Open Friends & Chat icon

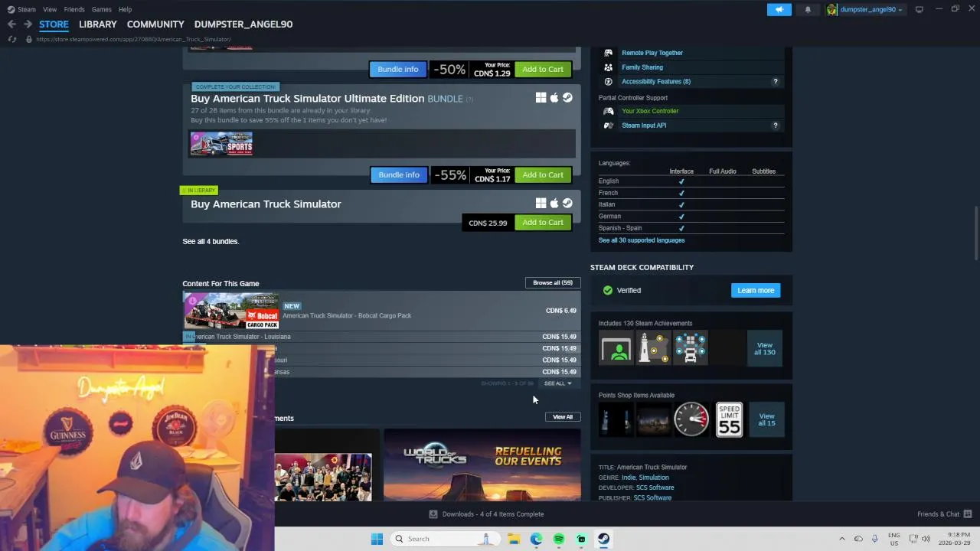968,514
